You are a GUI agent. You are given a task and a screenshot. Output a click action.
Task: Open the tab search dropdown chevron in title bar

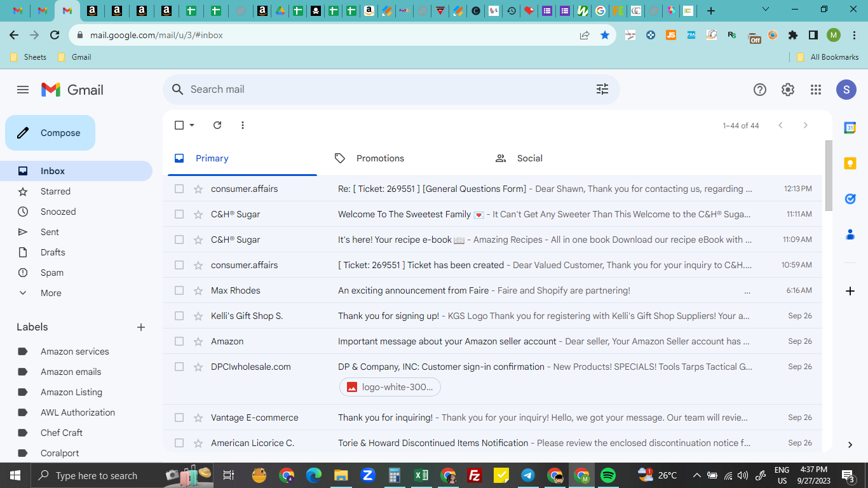pyautogui.click(x=766, y=10)
